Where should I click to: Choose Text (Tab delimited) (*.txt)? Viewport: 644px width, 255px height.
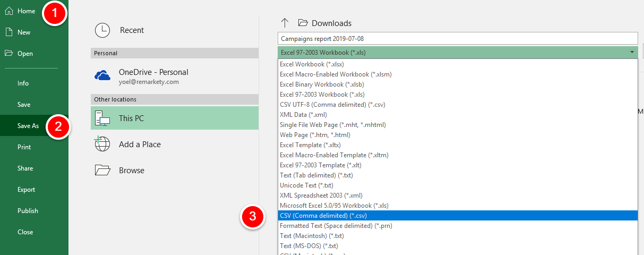(457, 175)
